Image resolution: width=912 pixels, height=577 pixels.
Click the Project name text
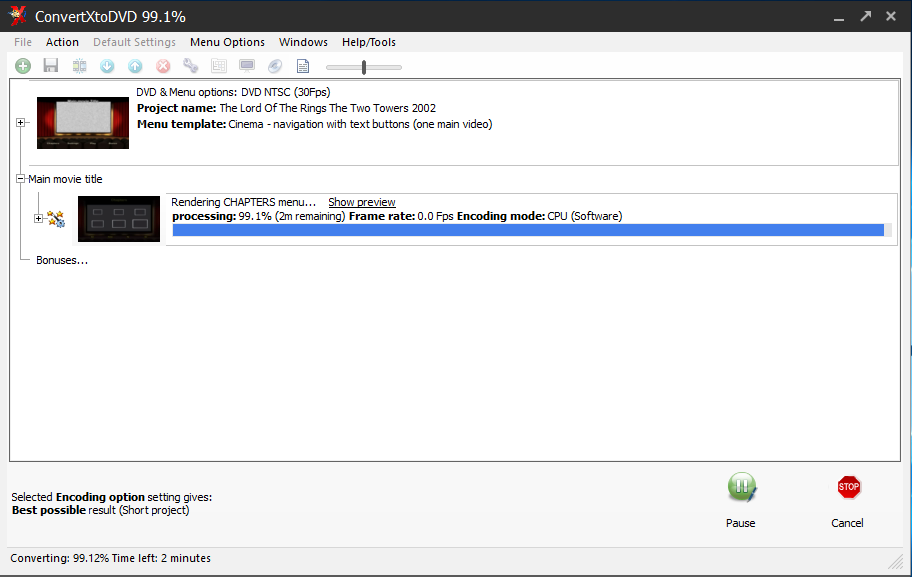(286, 108)
